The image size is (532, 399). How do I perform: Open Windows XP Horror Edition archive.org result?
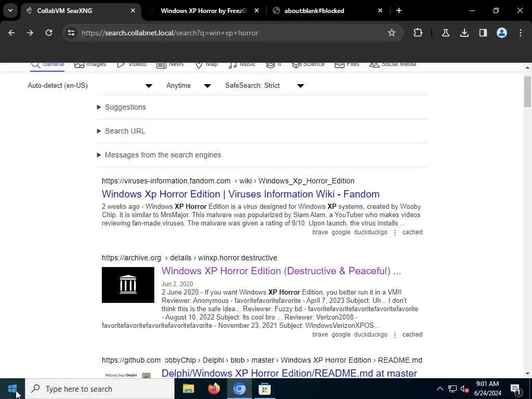coord(281,271)
